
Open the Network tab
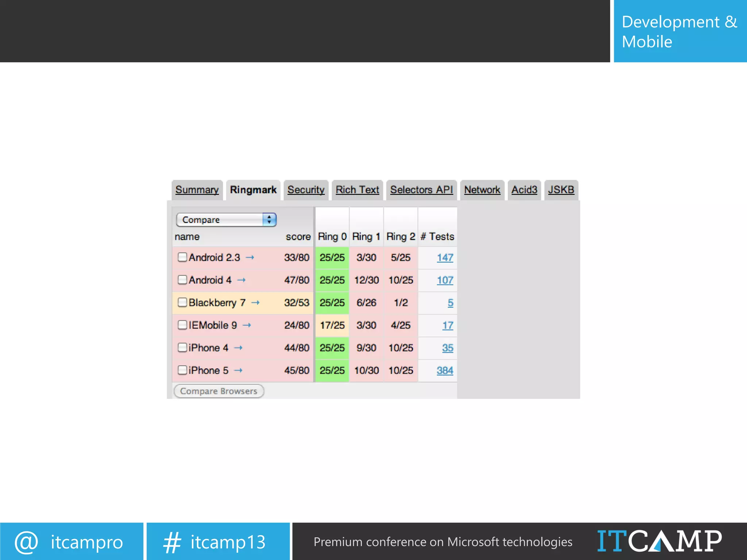482,190
